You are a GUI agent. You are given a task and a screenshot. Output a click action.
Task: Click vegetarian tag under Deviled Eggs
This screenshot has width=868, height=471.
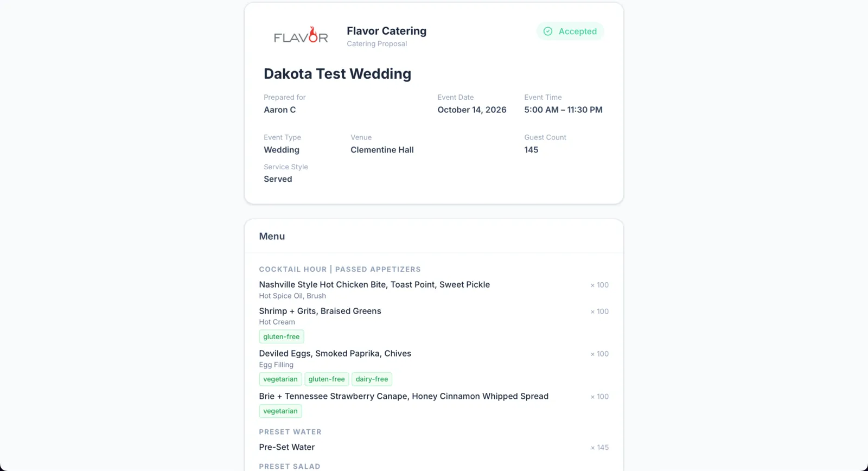pyautogui.click(x=280, y=379)
